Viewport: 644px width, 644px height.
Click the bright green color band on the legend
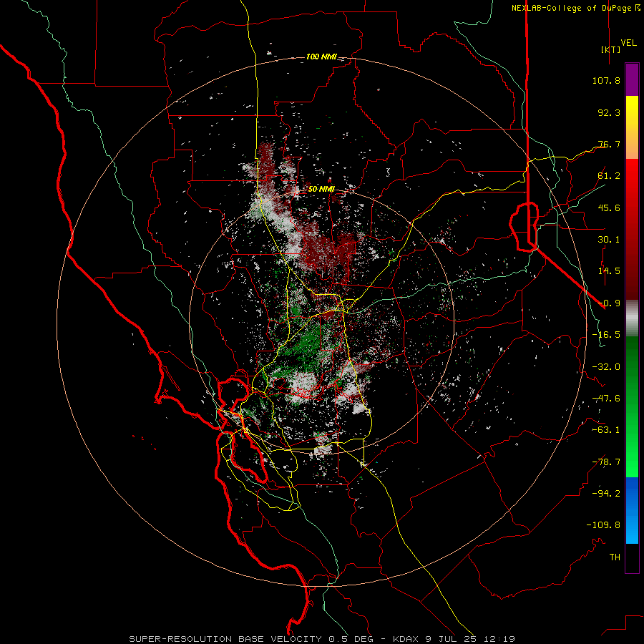point(632,460)
